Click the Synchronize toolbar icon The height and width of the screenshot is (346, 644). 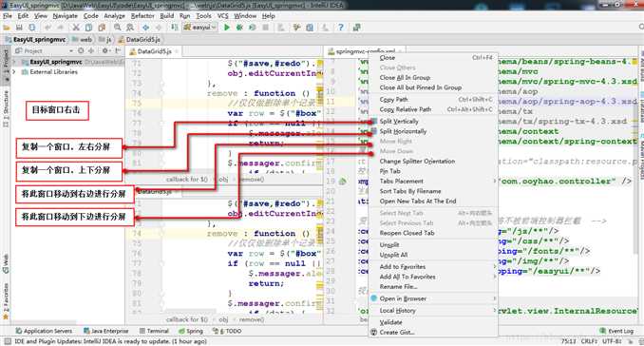click(31, 28)
